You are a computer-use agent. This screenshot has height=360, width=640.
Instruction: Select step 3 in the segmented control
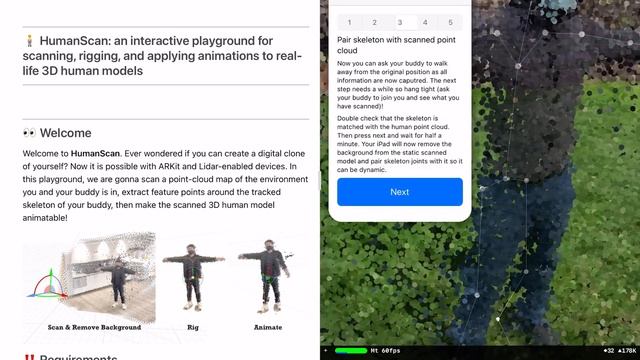tap(400, 22)
